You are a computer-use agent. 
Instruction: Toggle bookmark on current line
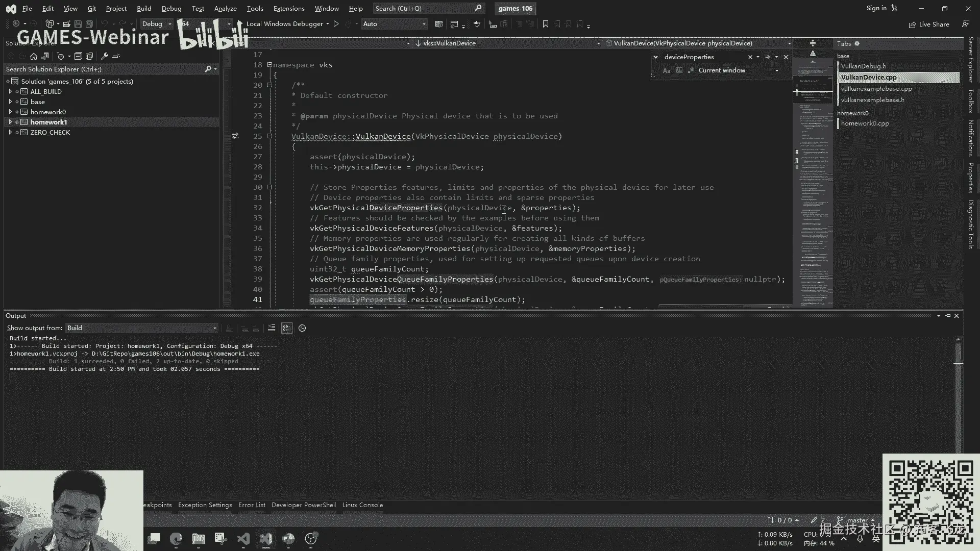[x=545, y=24]
